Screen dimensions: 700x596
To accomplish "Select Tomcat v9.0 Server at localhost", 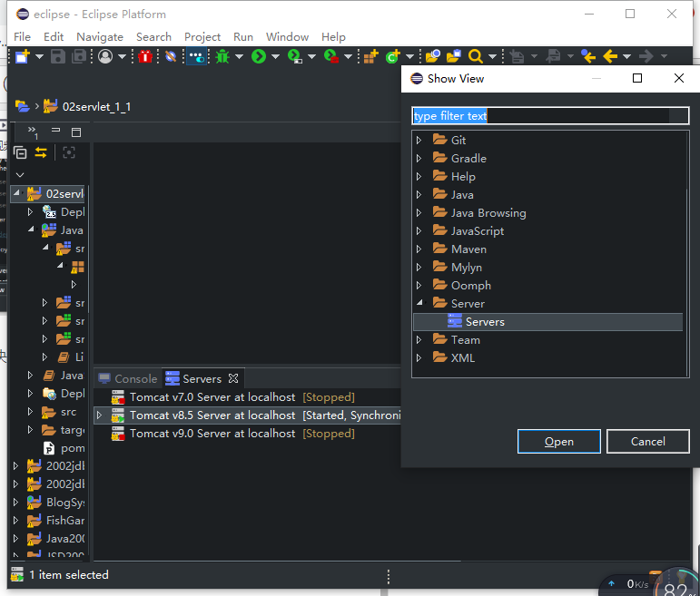I will [212, 434].
